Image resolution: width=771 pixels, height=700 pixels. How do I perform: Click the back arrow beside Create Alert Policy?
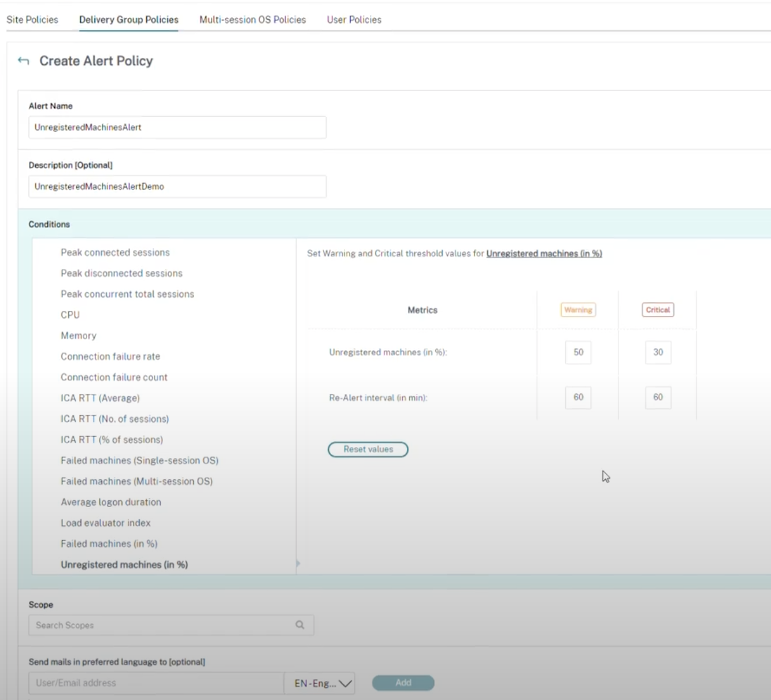coord(23,61)
